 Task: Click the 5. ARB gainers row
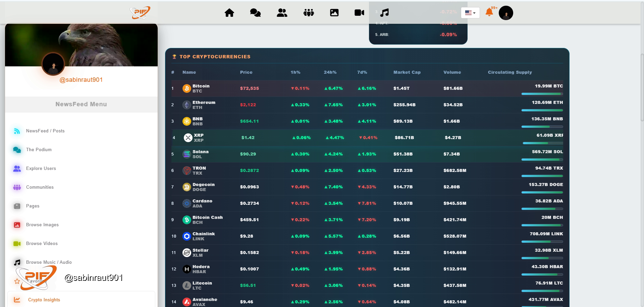point(416,35)
